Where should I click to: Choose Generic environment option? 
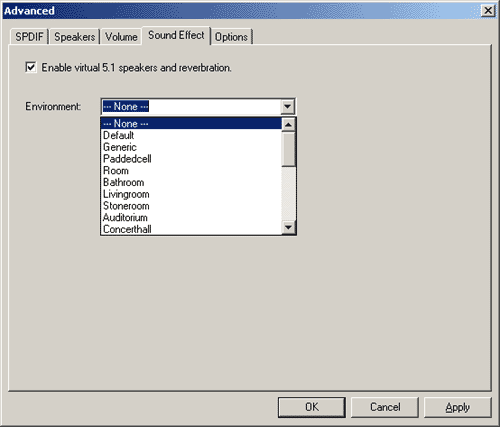191,147
